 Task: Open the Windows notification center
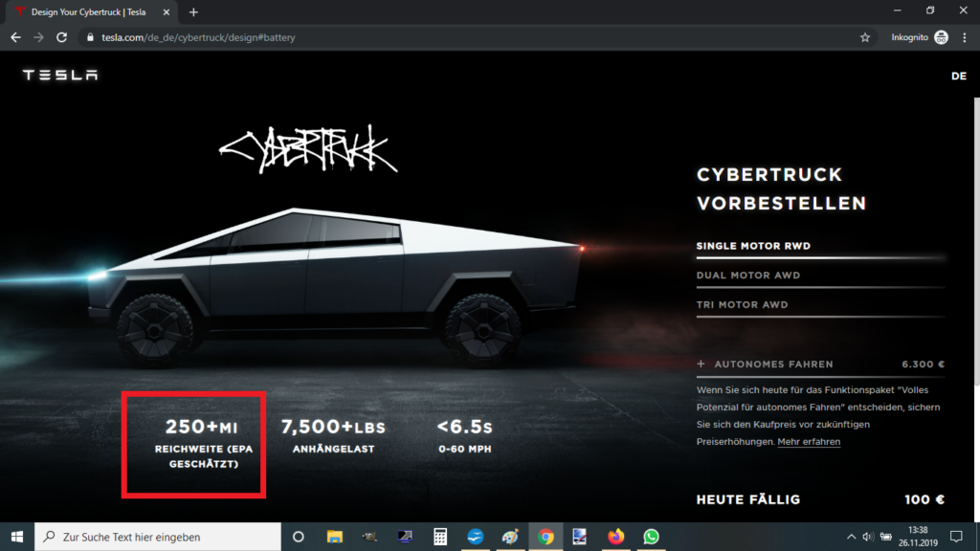[x=956, y=537]
